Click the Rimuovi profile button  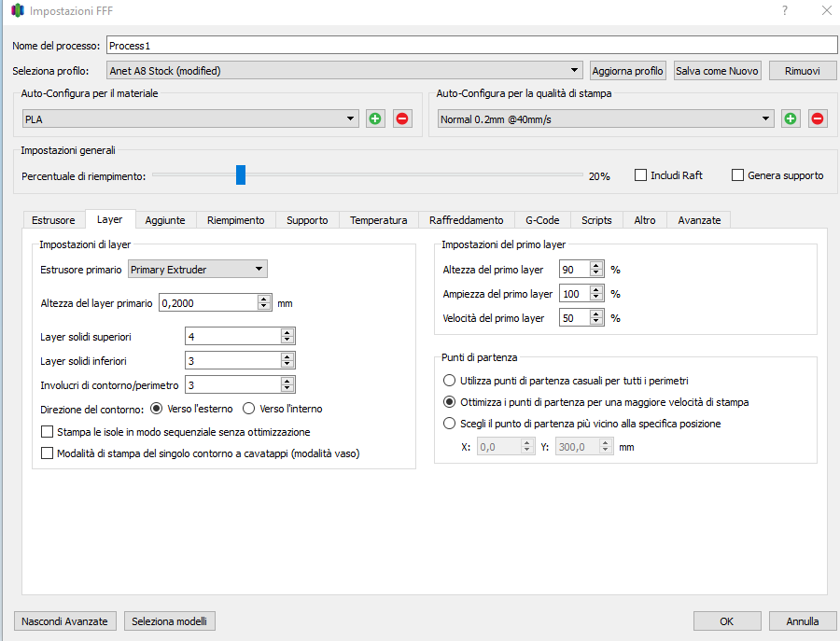click(802, 71)
